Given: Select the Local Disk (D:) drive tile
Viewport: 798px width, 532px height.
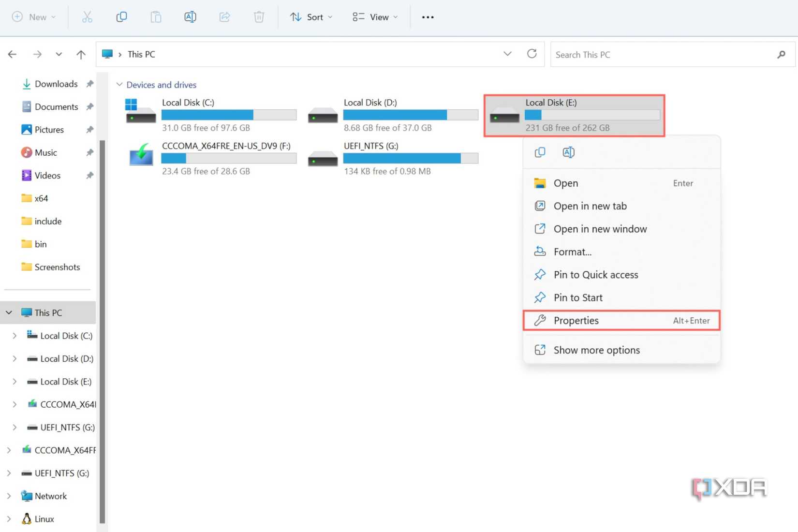Looking at the screenshot, I should click(393, 115).
